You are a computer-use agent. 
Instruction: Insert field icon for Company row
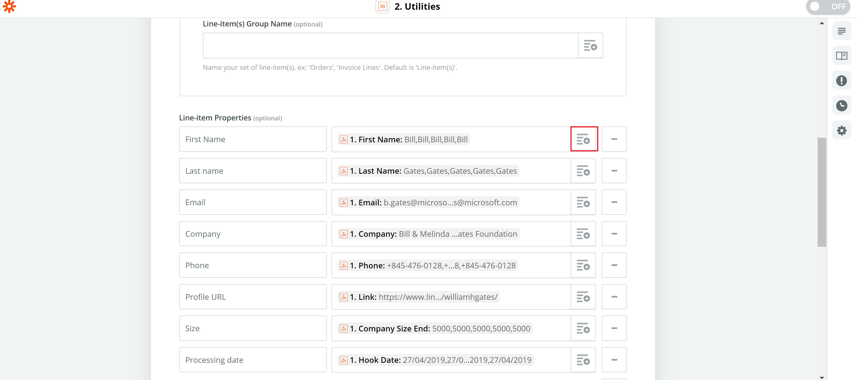[x=583, y=234]
